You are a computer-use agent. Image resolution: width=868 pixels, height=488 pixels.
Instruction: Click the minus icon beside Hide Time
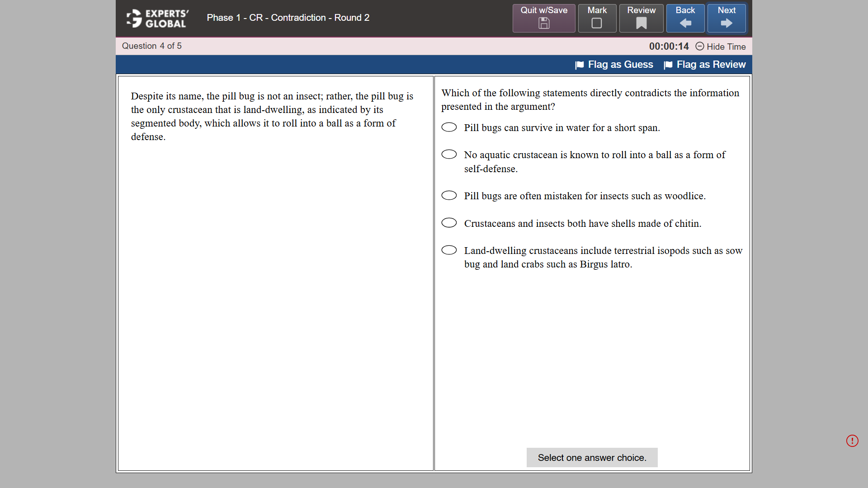[700, 47]
